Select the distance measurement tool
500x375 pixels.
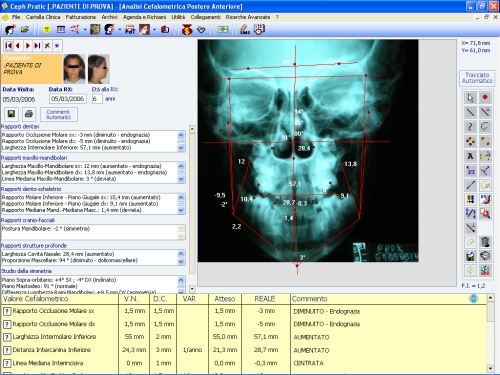coord(470,171)
